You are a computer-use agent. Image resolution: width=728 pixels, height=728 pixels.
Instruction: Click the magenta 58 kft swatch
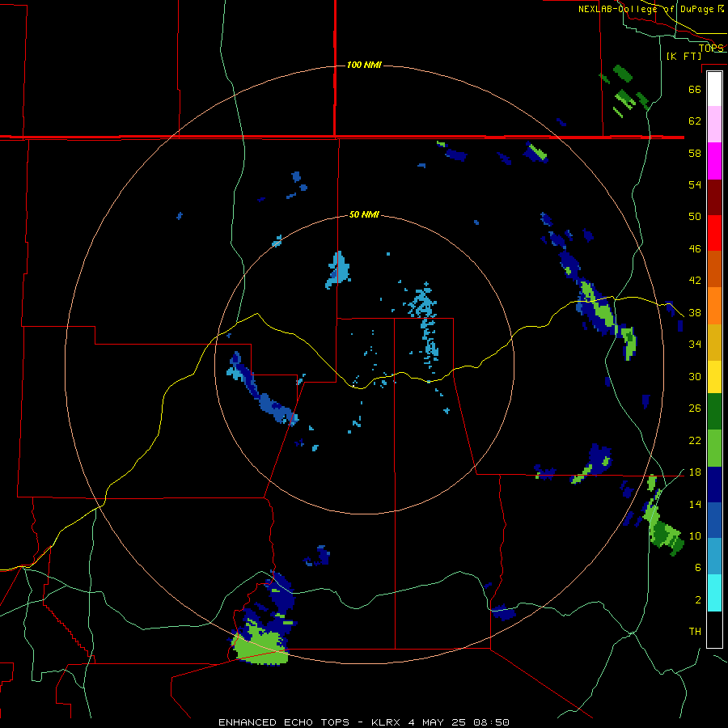point(714,161)
